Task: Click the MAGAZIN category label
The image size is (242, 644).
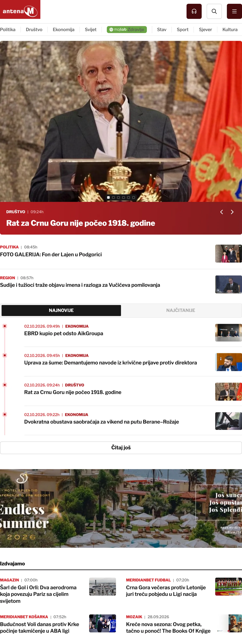Action: point(9,580)
